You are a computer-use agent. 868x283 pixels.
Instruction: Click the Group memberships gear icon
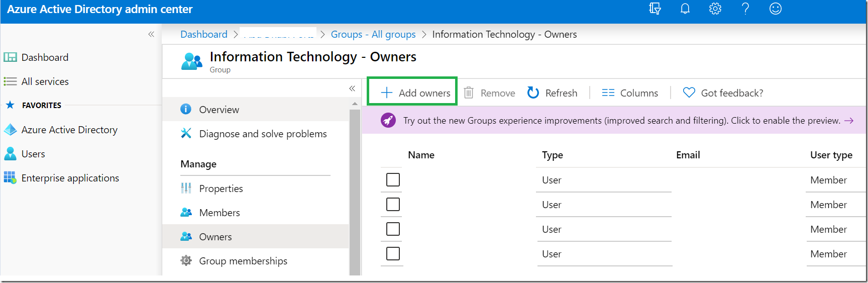(186, 260)
